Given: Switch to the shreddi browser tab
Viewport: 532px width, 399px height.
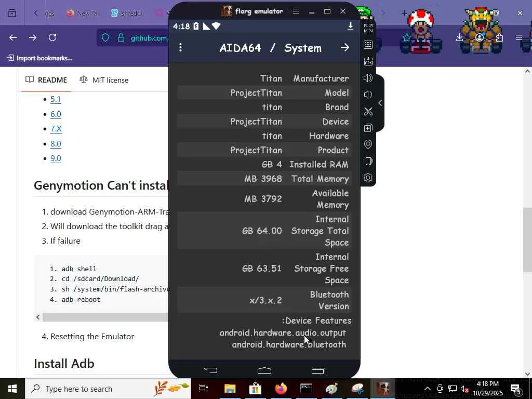Looking at the screenshot, I should pyautogui.click(x=127, y=13).
